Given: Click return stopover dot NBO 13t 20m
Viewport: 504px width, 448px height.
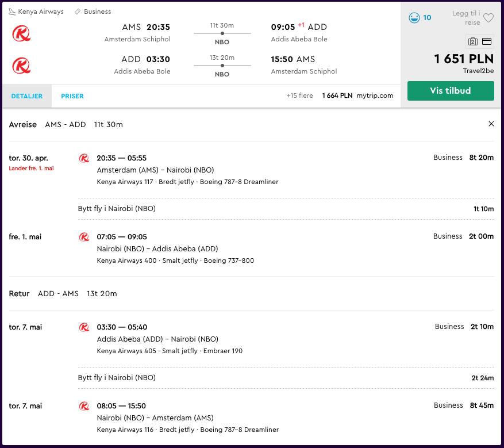Looking at the screenshot, I should point(222,66).
